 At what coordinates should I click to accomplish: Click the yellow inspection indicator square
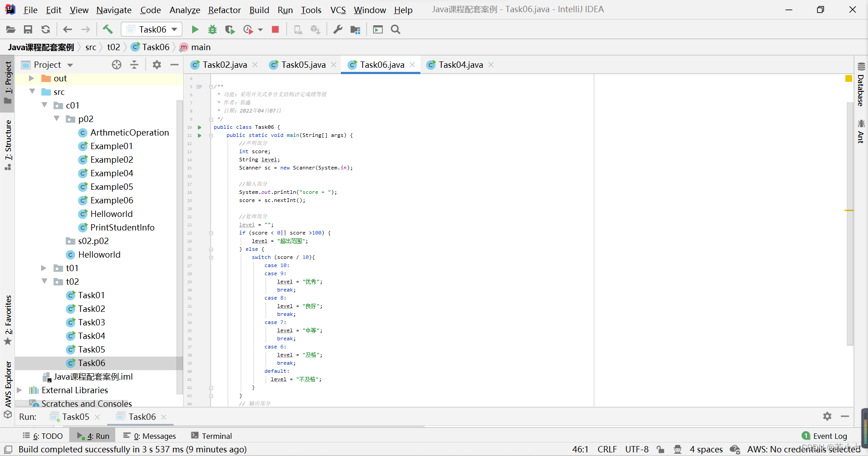(849, 79)
